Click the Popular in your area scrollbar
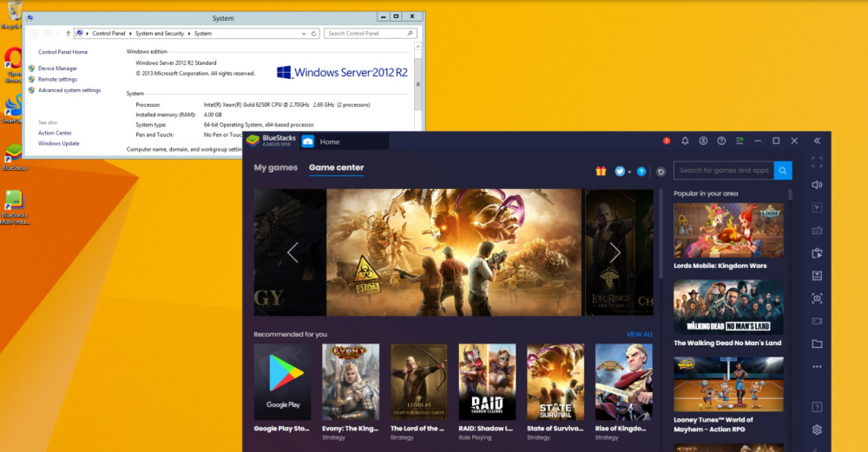868x452 pixels. coord(790,194)
